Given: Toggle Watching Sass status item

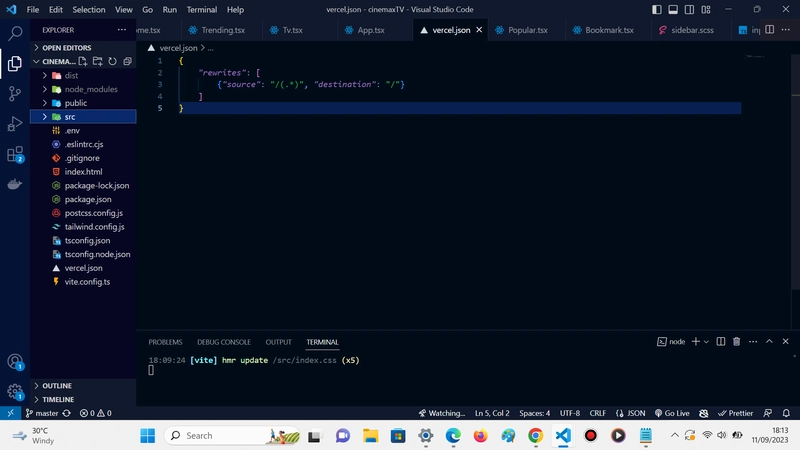Looking at the screenshot, I should click(441, 413).
